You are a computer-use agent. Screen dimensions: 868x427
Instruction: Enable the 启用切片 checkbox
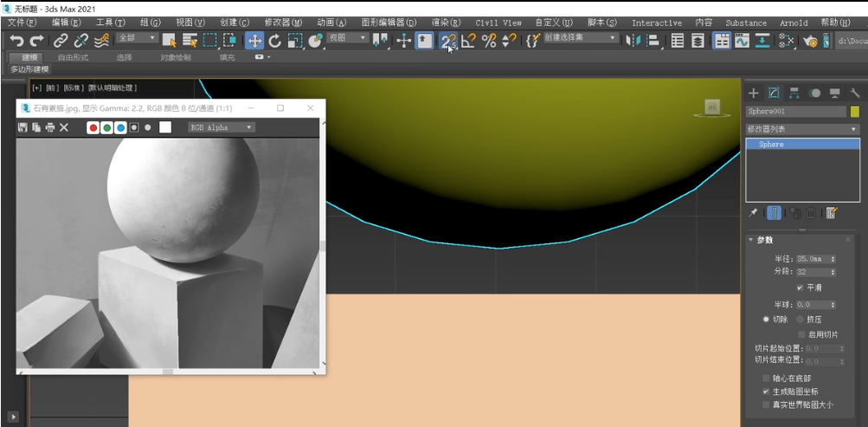(x=801, y=334)
